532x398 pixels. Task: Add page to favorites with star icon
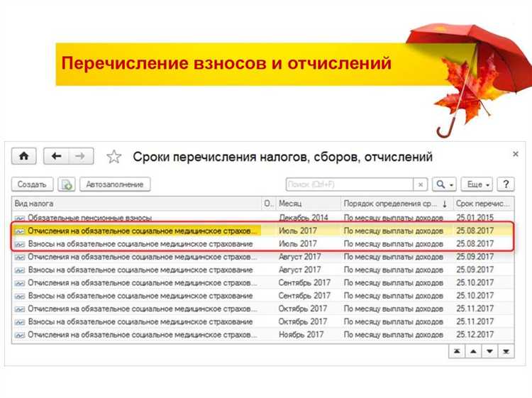[113, 157]
